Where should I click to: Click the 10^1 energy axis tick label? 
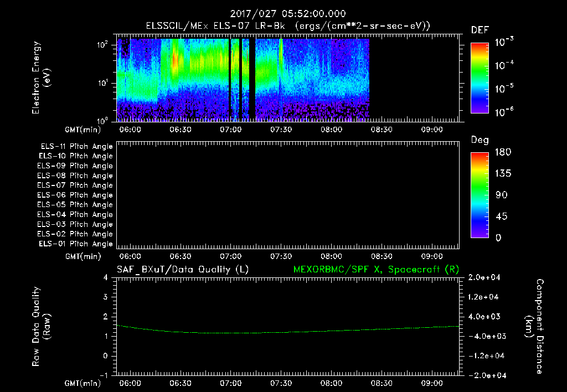[102, 83]
